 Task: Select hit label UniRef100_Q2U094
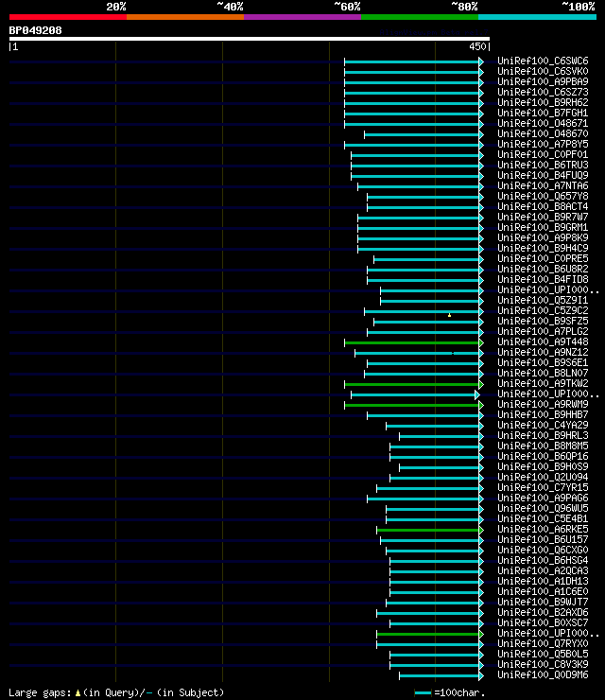(x=543, y=478)
